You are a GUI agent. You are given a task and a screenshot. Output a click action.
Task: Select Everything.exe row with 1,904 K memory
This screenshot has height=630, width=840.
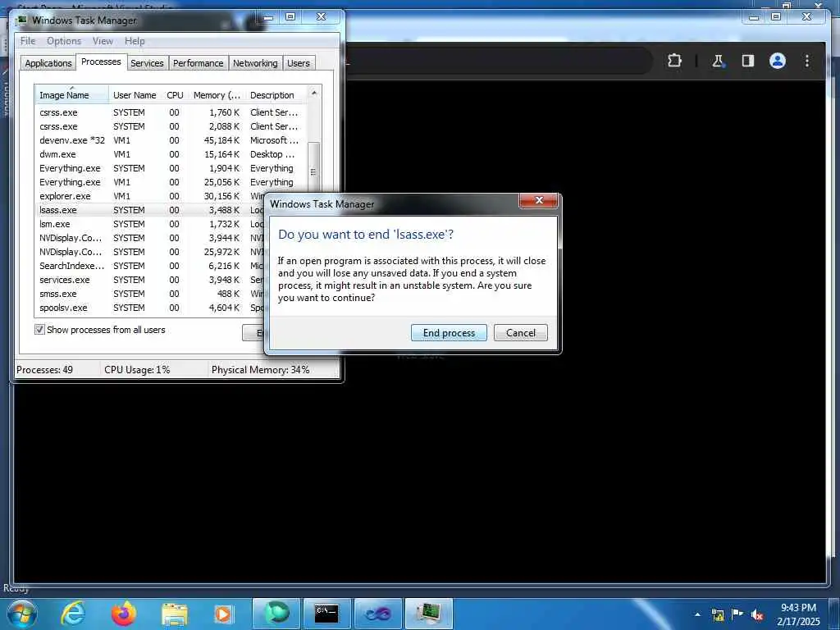tap(171, 168)
